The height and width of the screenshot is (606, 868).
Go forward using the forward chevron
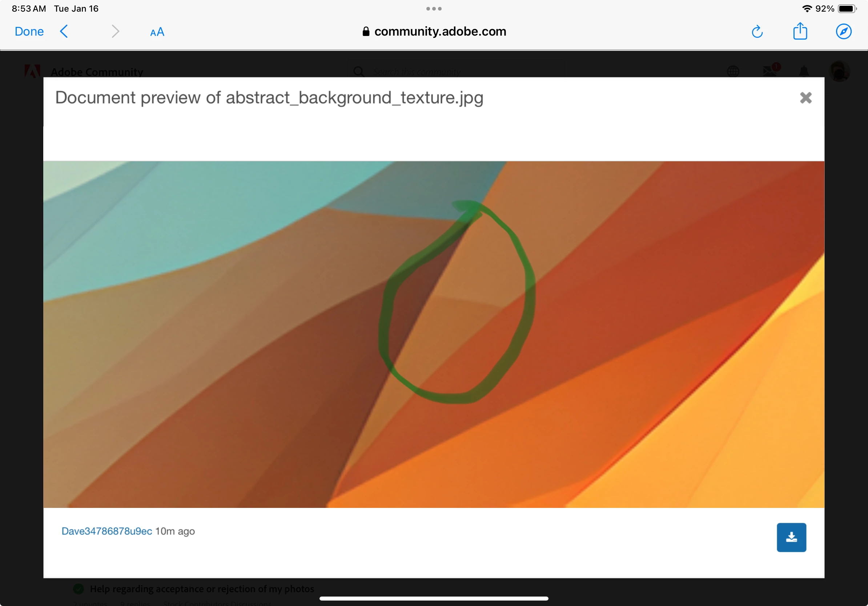click(x=115, y=31)
